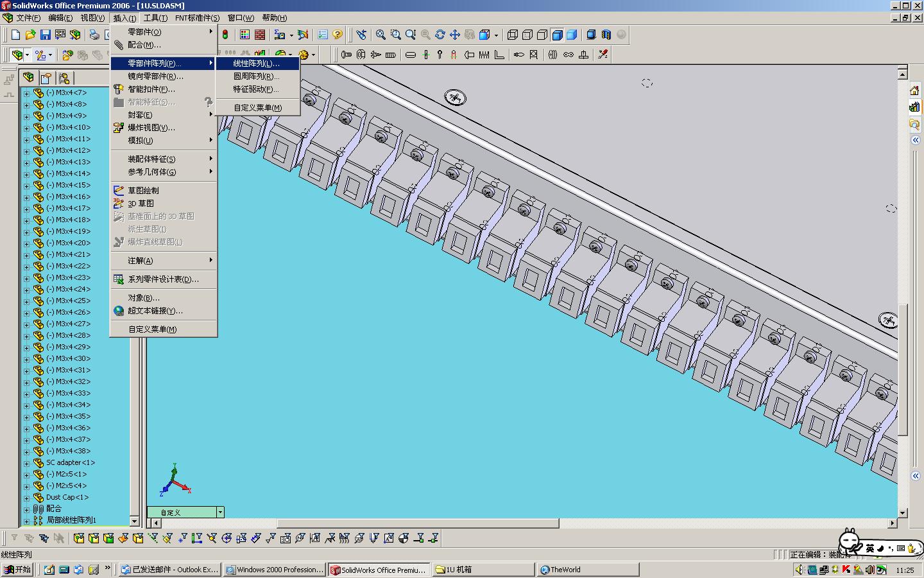Switch to the Outlook Express taskbar window

[x=170, y=570]
